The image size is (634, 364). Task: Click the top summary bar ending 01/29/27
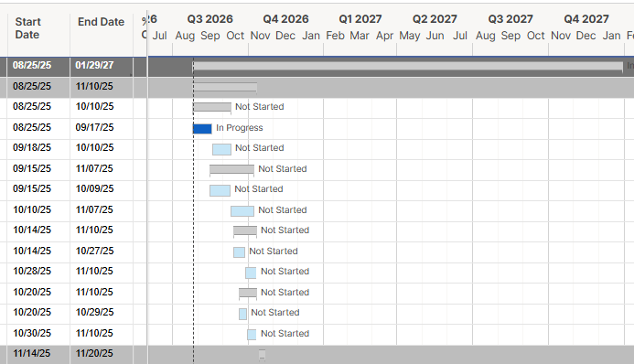408,66
